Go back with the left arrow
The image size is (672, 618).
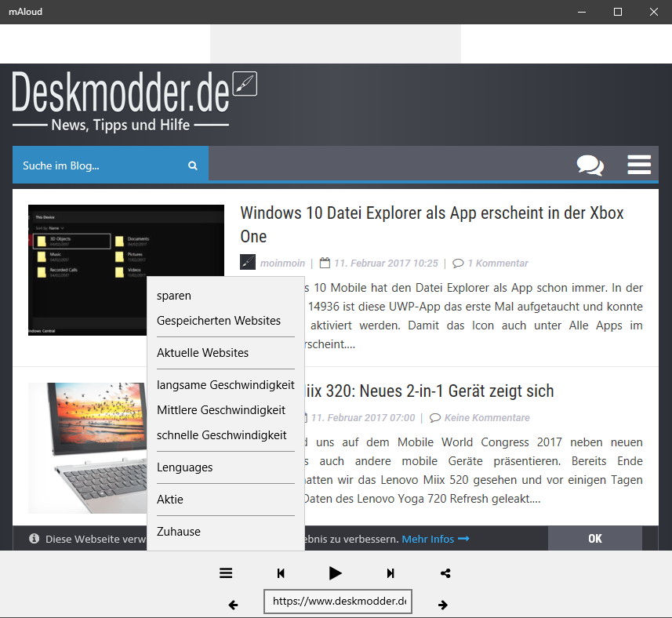[x=233, y=605]
